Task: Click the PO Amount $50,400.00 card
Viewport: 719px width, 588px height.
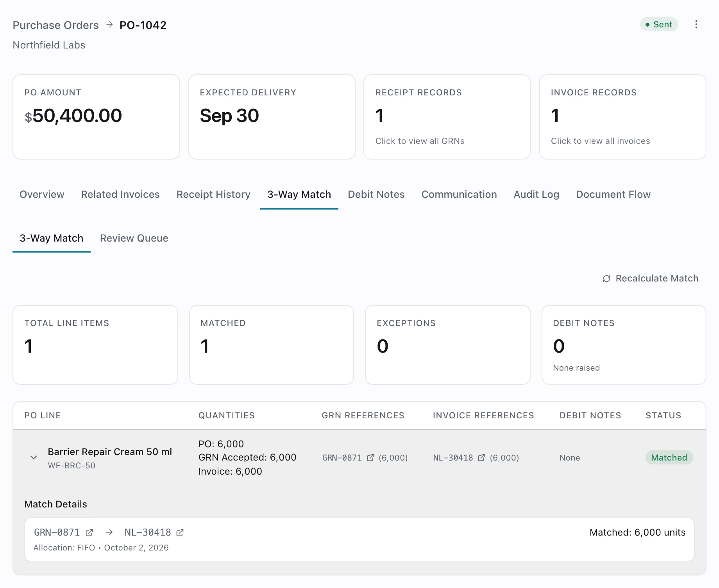Action: point(96,117)
